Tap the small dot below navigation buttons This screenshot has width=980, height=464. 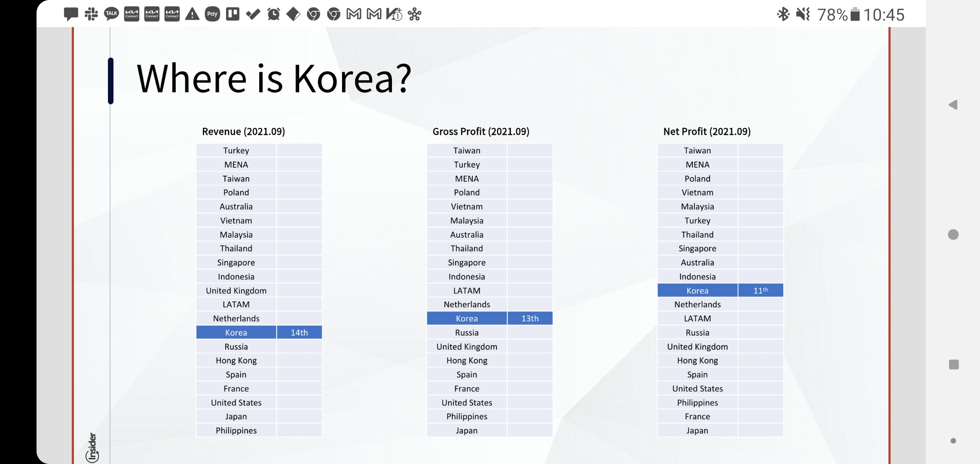(953, 441)
